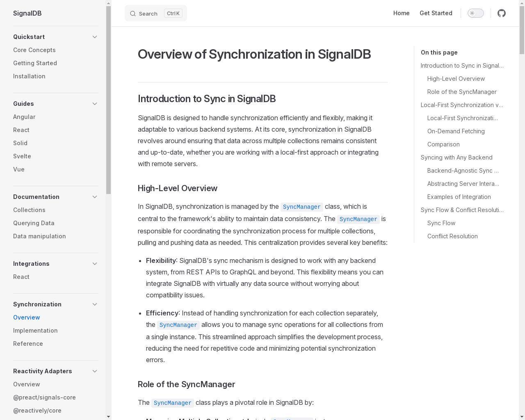Open Synchronization Implementation page
Viewport: 525px width, 420px height.
pyautogui.click(x=35, y=331)
